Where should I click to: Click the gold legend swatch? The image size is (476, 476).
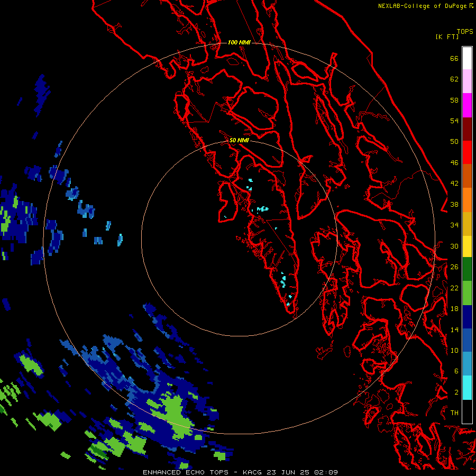pyautogui.click(x=467, y=224)
